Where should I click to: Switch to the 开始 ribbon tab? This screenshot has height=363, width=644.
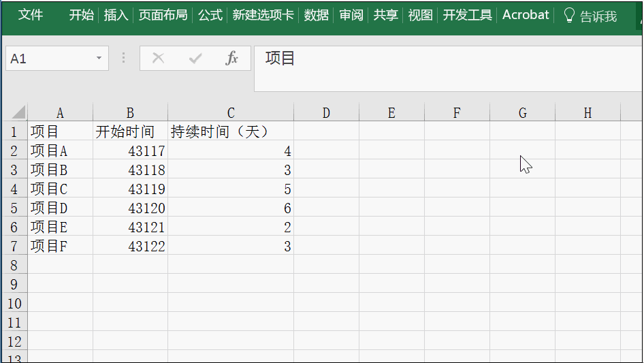[81, 15]
